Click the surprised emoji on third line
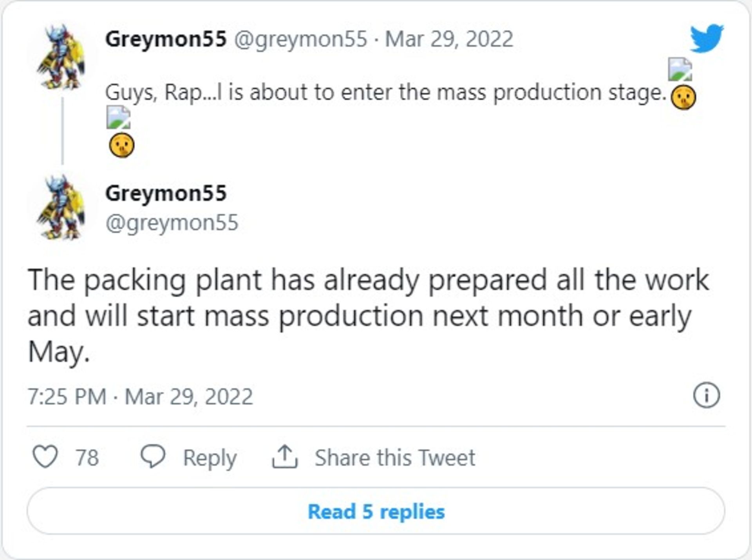 [121, 146]
